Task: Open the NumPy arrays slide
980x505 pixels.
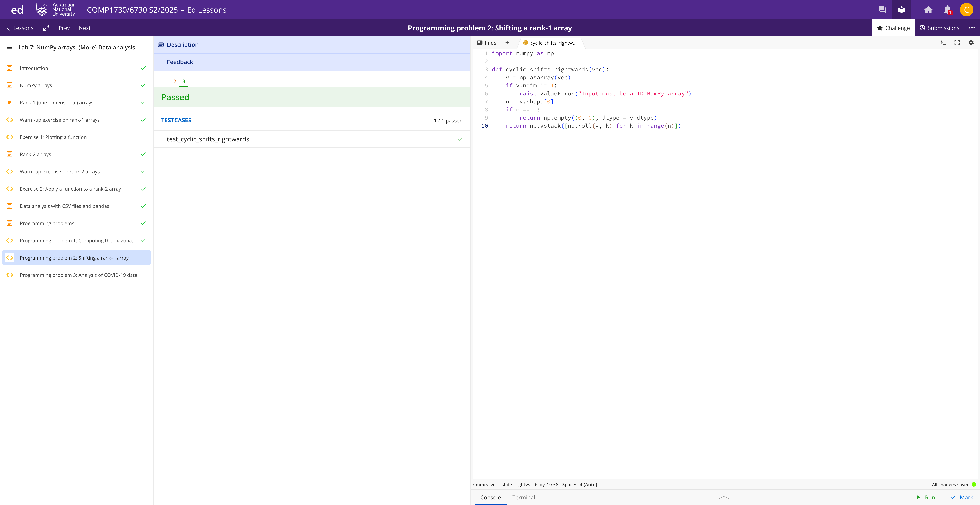Action: click(77, 85)
